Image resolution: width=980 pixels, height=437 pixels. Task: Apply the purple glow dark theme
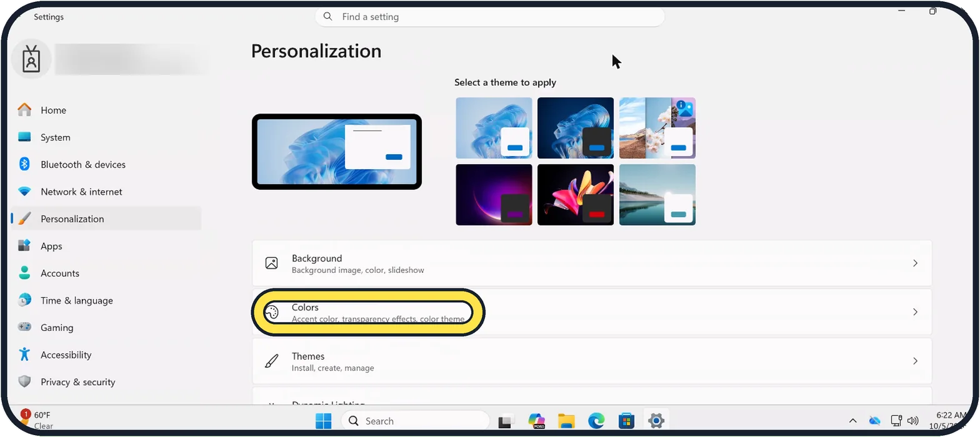click(x=494, y=195)
